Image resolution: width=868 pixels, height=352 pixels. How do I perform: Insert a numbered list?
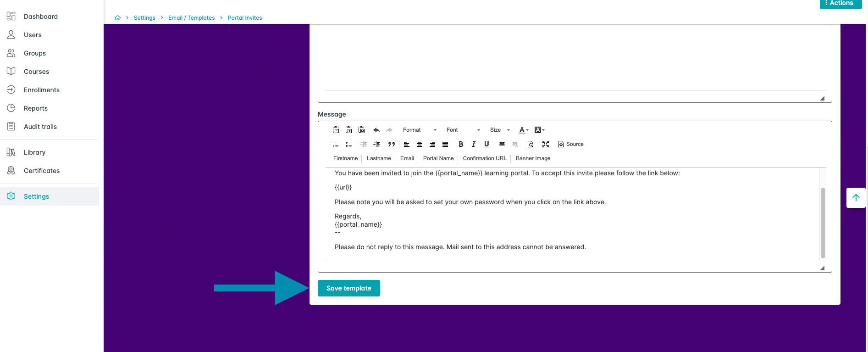[336, 144]
